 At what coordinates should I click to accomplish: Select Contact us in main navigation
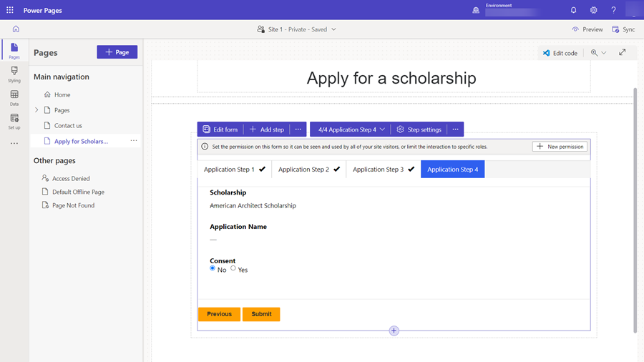point(68,126)
